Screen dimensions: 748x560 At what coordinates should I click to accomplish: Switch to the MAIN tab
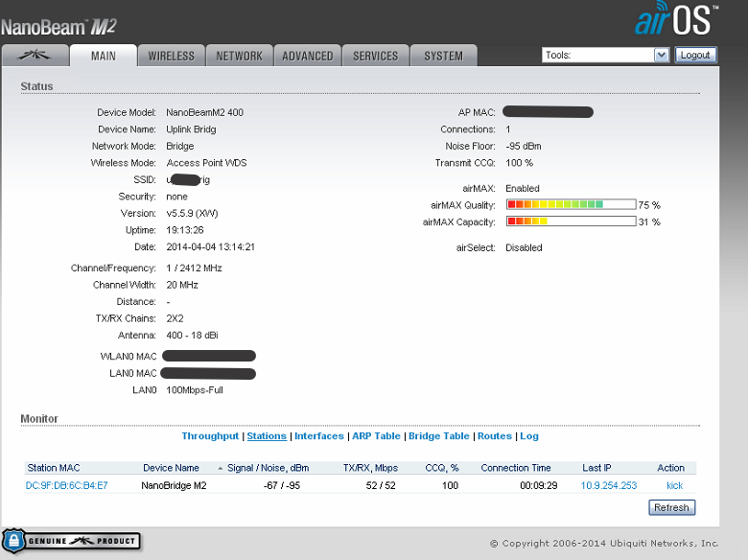[x=104, y=56]
